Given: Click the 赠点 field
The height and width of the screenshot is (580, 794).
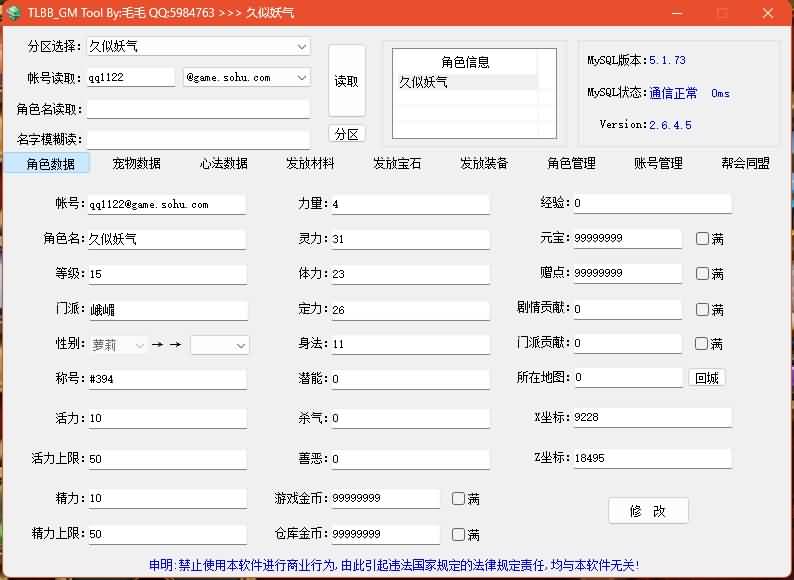Looking at the screenshot, I should point(628,273).
